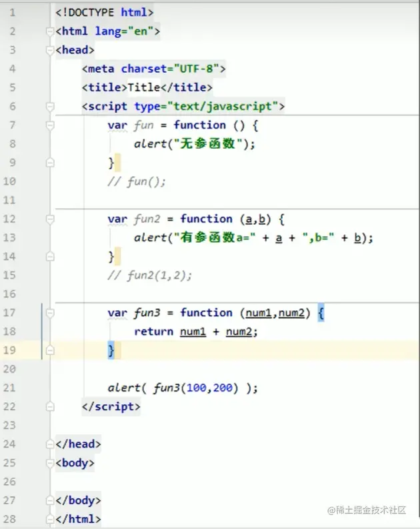Click the highlighted opening brace on line 17
Screen dimensions: 420x529
pos(321,313)
